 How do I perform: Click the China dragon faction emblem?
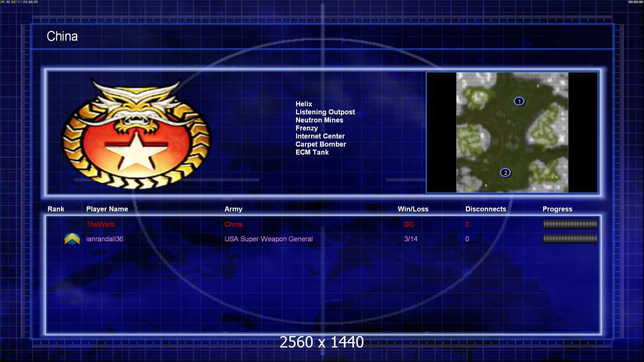[137, 135]
